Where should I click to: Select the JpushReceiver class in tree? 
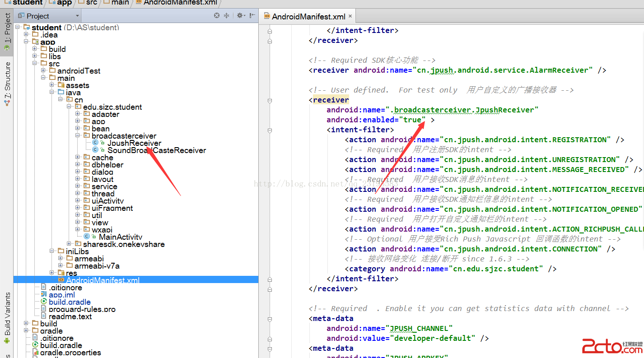click(134, 143)
